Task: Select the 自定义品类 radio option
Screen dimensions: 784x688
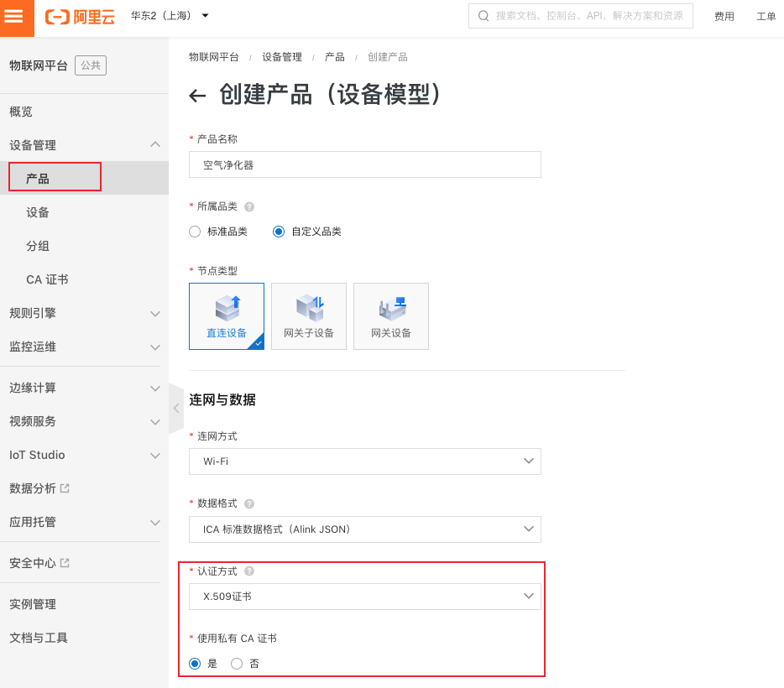Action: point(278,232)
